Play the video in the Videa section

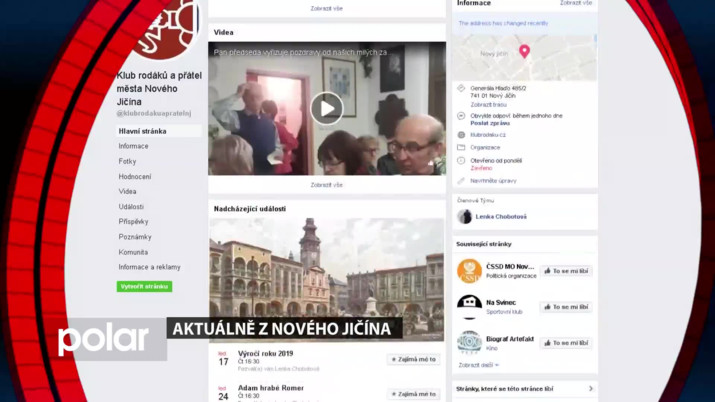pos(326,108)
